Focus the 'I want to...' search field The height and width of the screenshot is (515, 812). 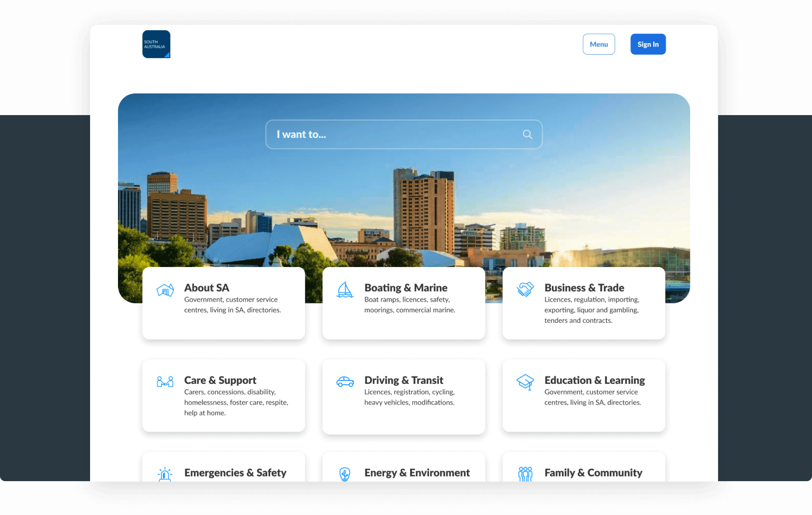393,135
